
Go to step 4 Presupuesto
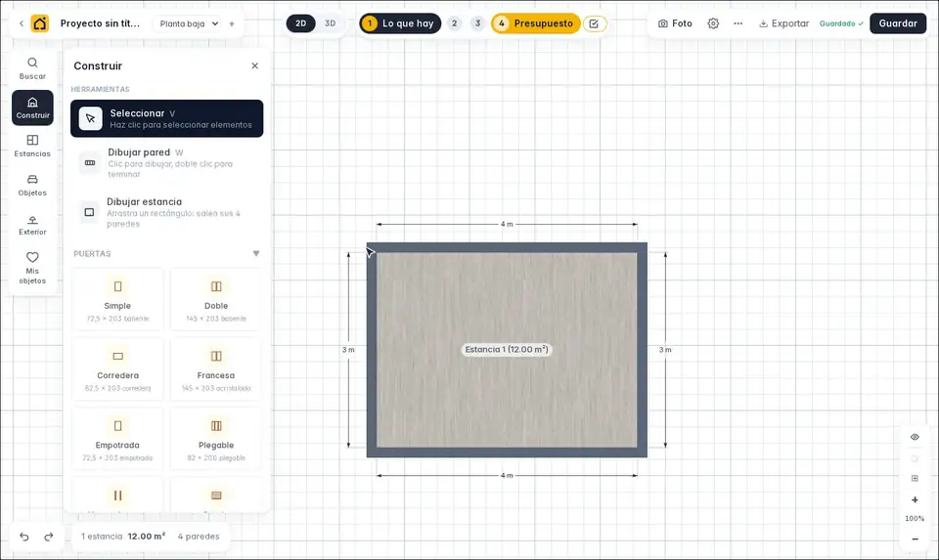[x=535, y=23]
